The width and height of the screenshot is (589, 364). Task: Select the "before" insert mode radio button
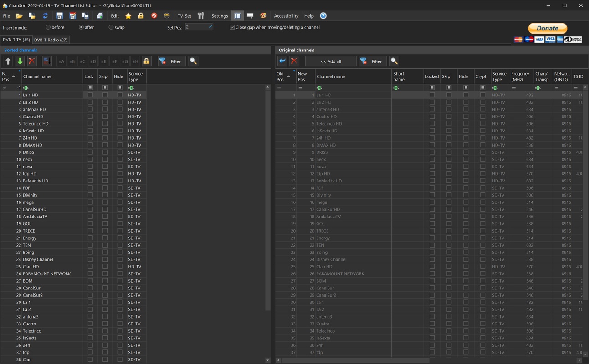[48, 27]
